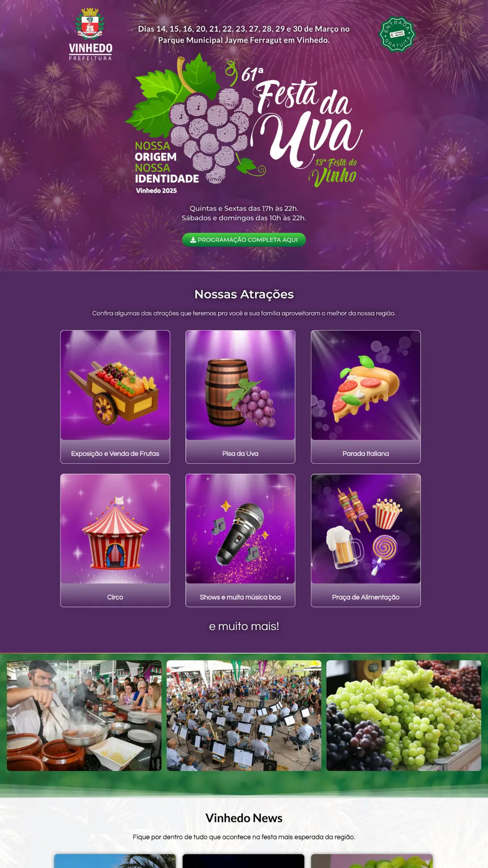The image size is (488, 868).
Task: Select the pizza slice Parada Italiana image
Action: pyautogui.click(x=366, y=385)
